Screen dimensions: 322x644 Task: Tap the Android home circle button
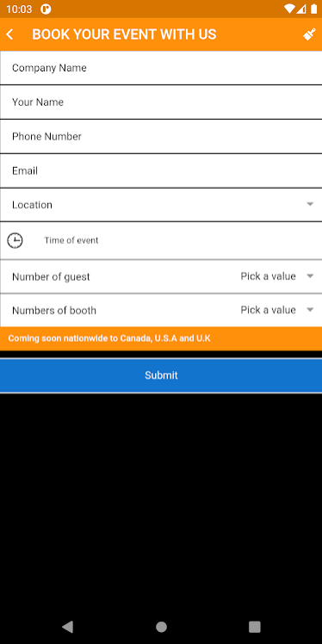pyautogui.click(x=161, y=626)
